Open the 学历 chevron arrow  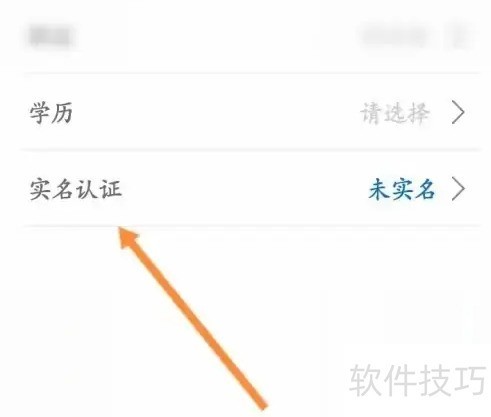458,113
